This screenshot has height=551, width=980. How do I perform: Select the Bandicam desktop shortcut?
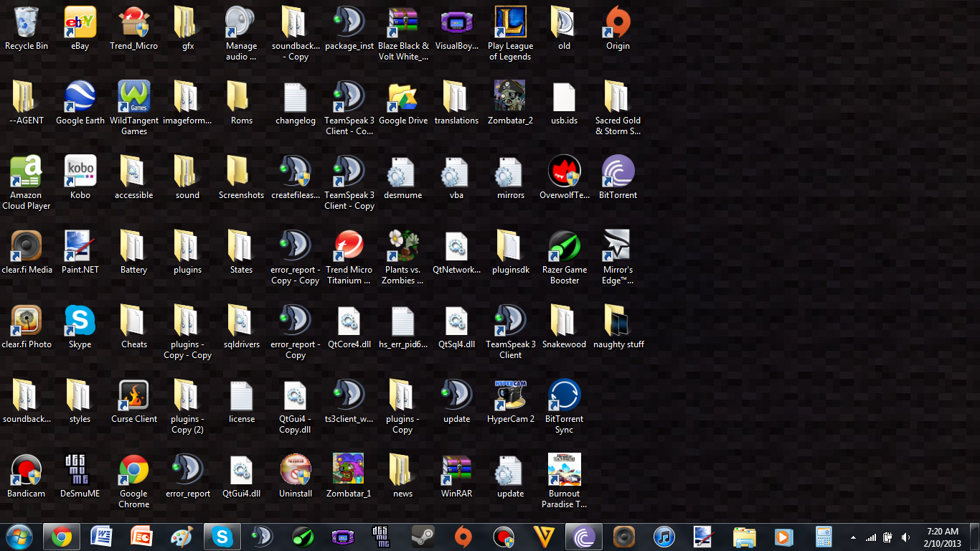27,476
